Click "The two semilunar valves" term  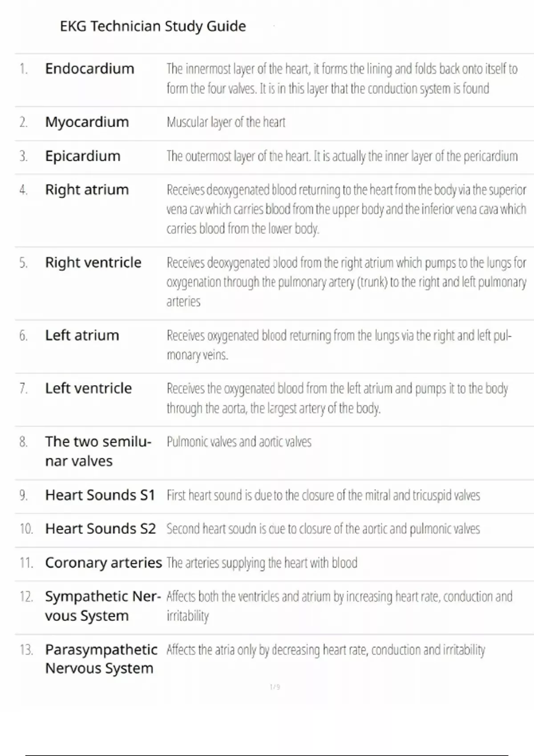98,451
